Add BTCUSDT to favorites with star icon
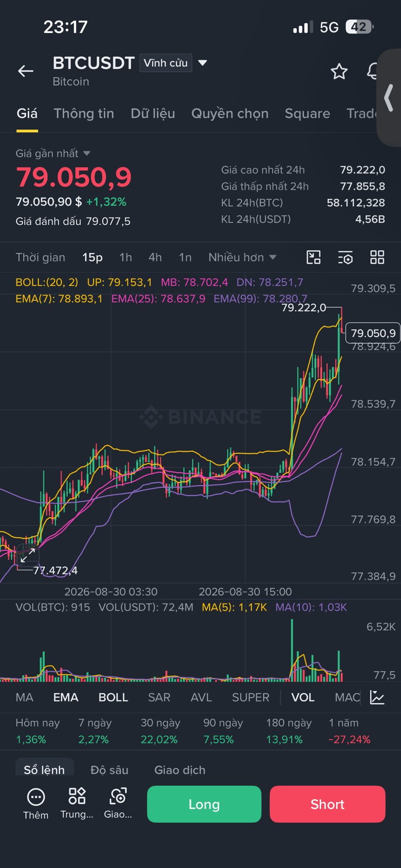This screenshot has width=401, height=868. (x=339, y=71)
